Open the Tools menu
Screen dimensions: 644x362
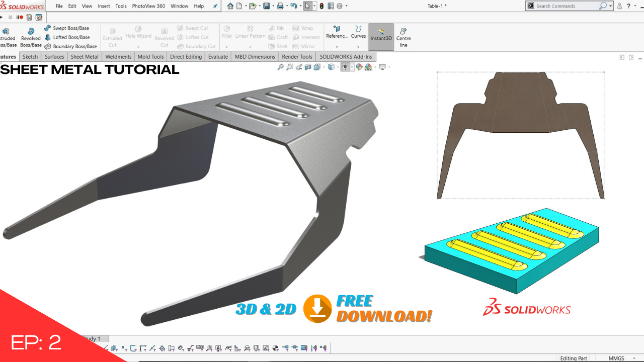pos(121,6)
